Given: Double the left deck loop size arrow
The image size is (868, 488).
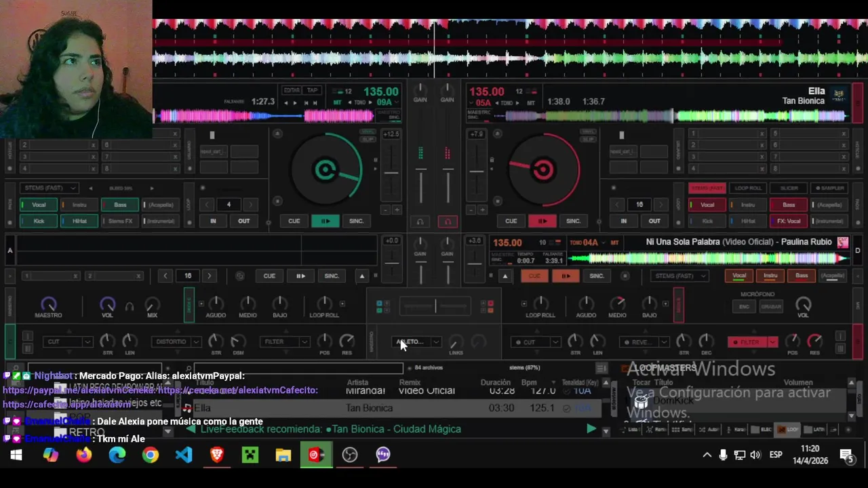Looking at the screenshot, I should pyautogui.click(x=250, y=205).
